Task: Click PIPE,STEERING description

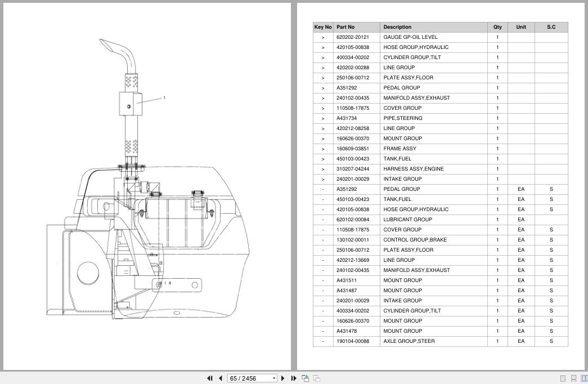Action: [403, 118]
